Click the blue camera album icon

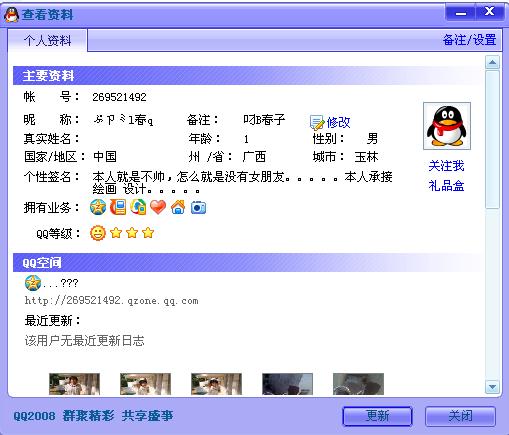tap(198, 208)
